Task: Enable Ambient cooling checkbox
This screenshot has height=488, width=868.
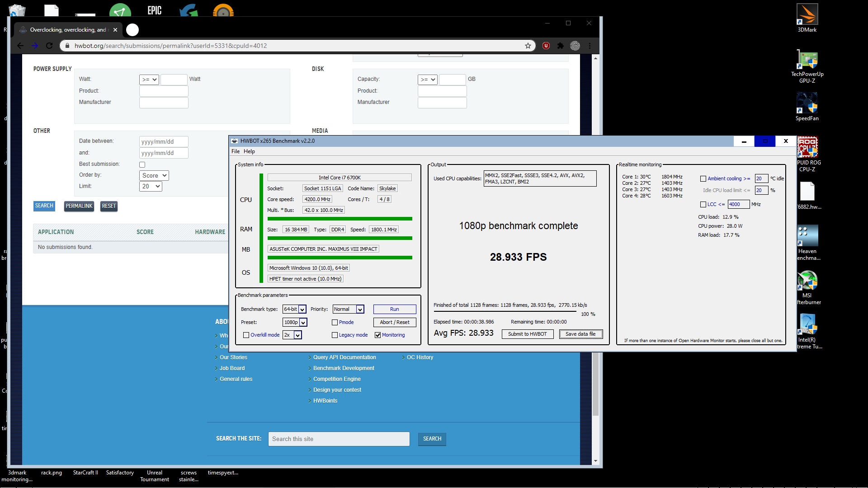Action: click(x=703, y=178)
